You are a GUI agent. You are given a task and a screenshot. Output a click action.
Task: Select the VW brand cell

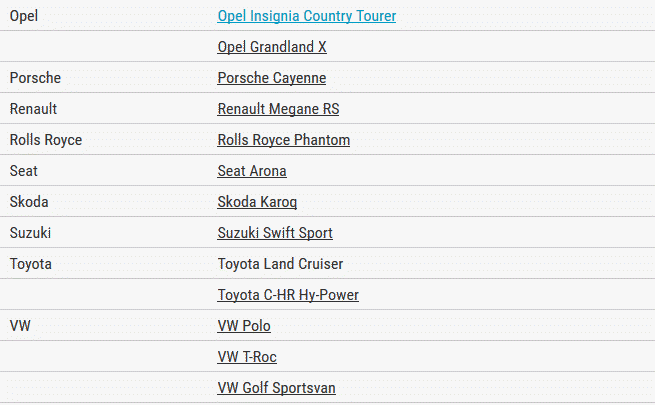coord(21,326)
